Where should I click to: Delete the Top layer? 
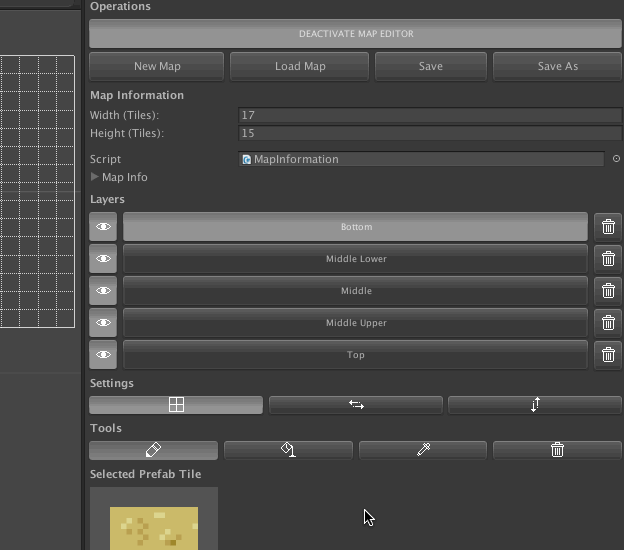pyautogui.click(x=608, y=355)
